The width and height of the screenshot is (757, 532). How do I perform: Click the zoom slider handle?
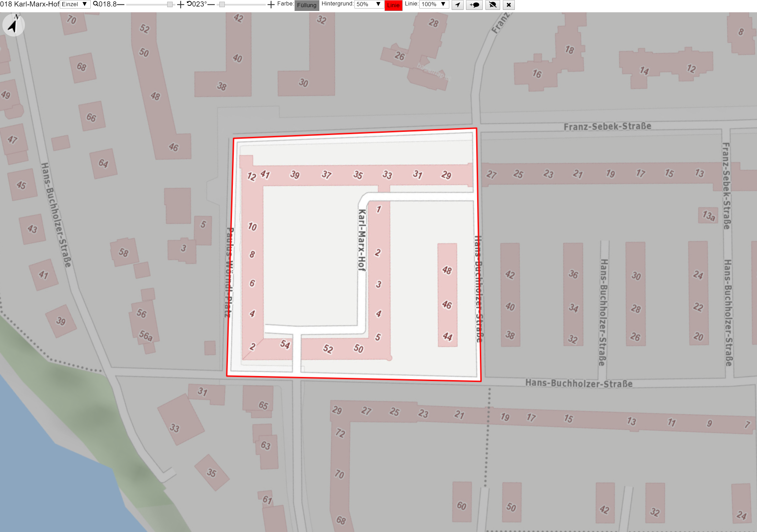(170, 4)
